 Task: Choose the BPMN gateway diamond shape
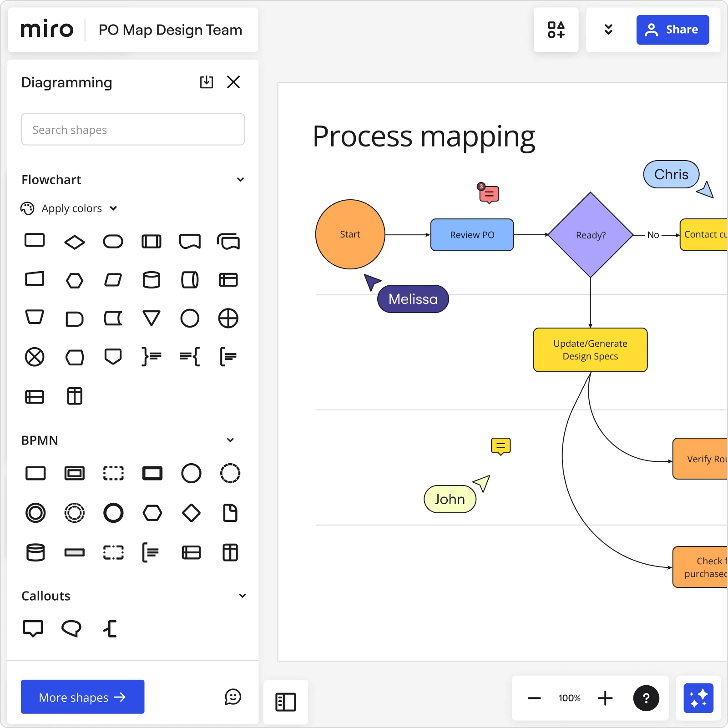click(x=191, y=513)
